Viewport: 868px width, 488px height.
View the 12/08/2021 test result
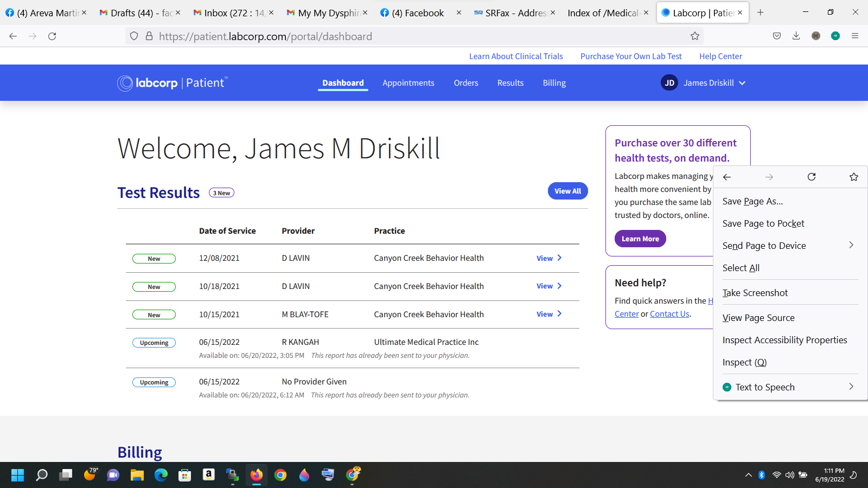tap(549, 258)
